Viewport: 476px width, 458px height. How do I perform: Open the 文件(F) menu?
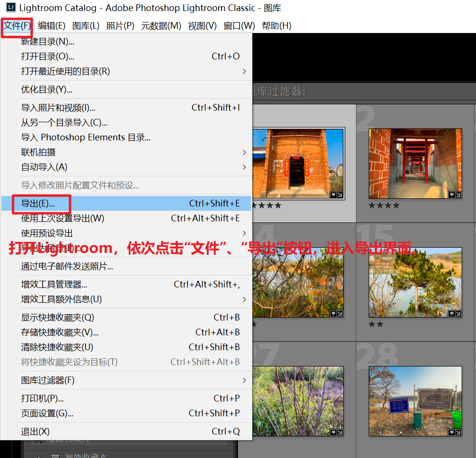click(x=17, y=26)
